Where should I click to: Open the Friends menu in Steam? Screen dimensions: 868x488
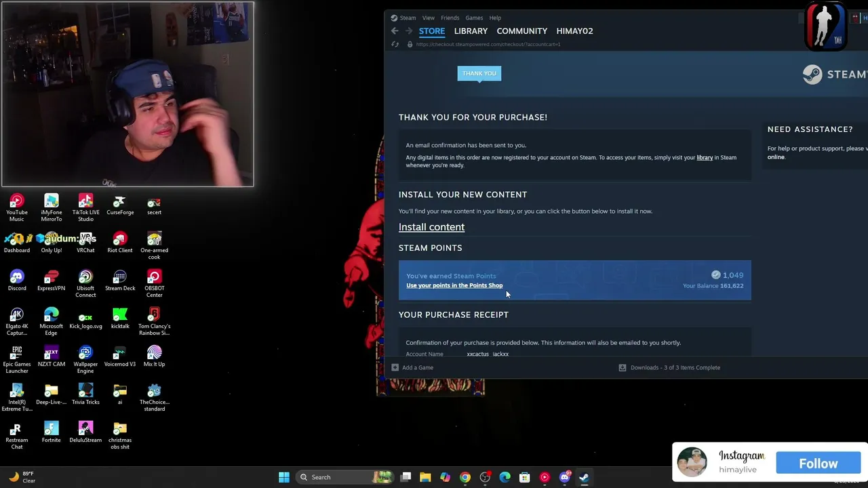[450, 18]
